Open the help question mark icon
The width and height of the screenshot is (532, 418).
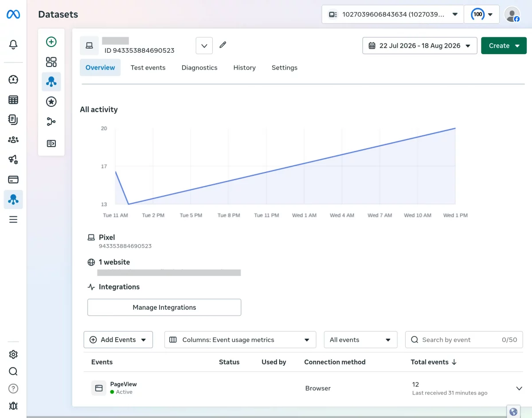13,389
